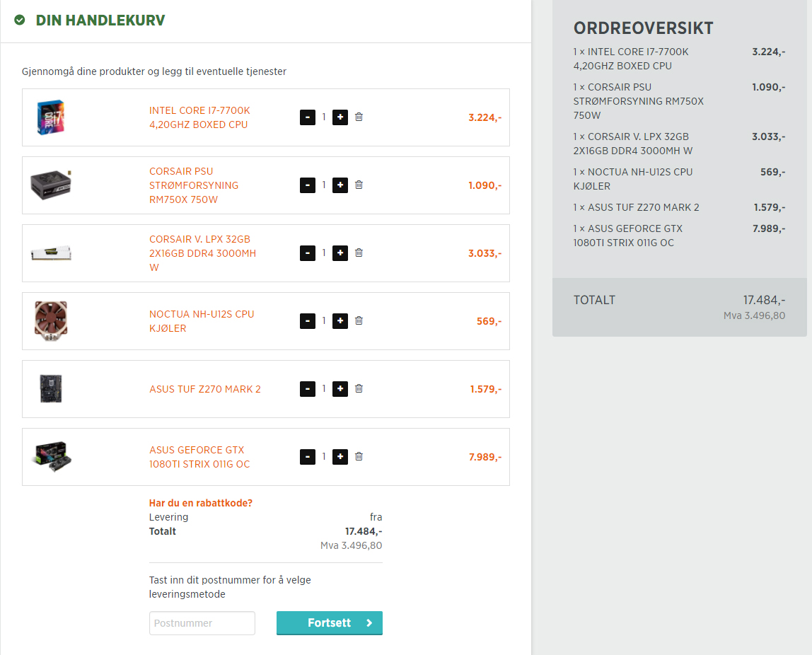Click price 3.224,- in cart list
The width and height of the screenshot is (812, 655).
point(485,117)
